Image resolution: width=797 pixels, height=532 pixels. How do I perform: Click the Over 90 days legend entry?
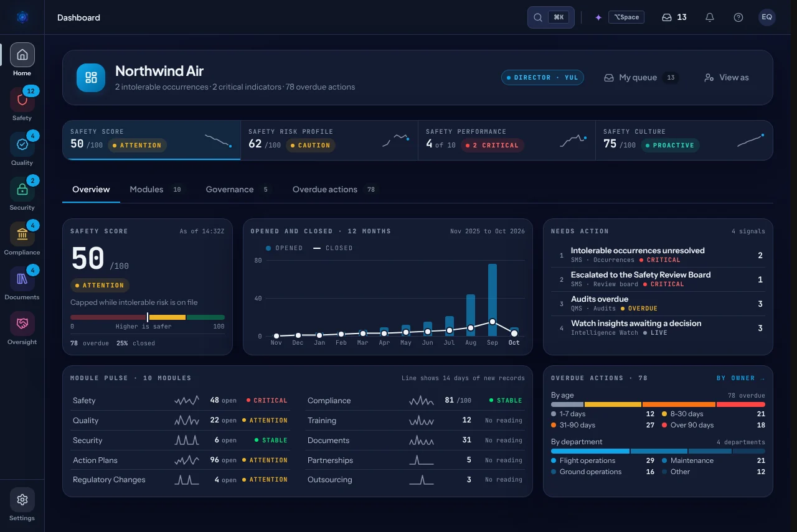coord(713,425)
